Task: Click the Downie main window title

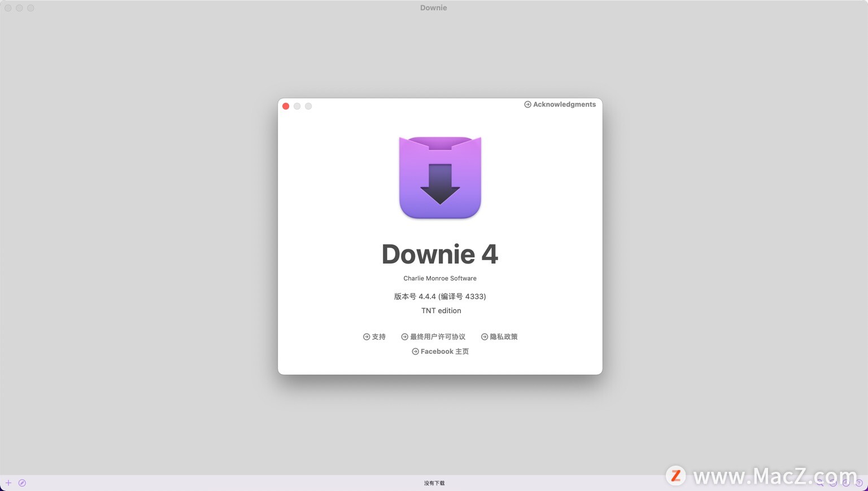Action: click(x=434, y=8)
